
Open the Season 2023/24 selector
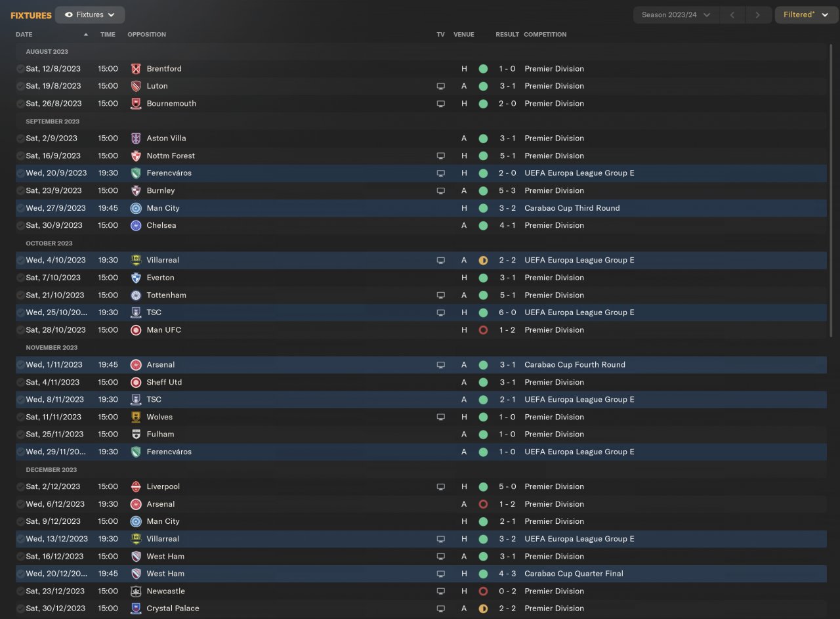(x=676, y=14)
